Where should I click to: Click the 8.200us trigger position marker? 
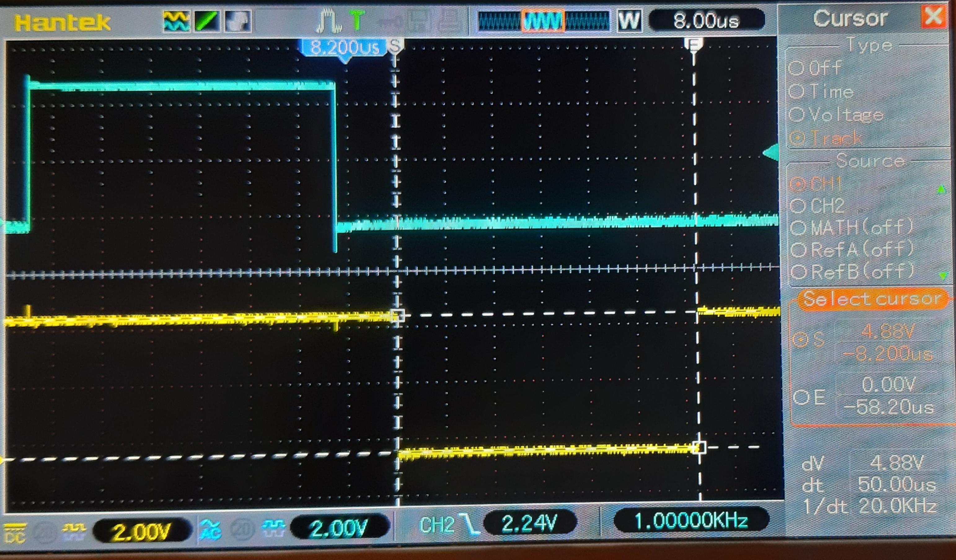pos(345,48)
